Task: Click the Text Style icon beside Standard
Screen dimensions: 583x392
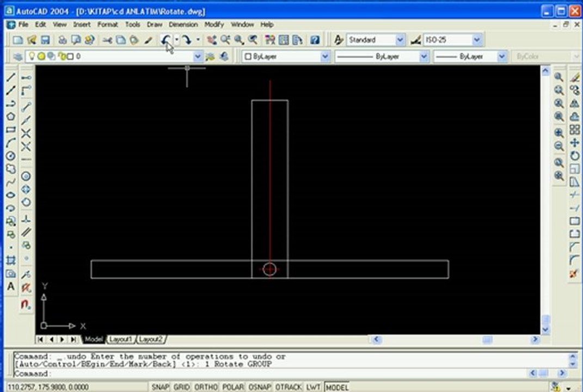Action: (339, 40)
